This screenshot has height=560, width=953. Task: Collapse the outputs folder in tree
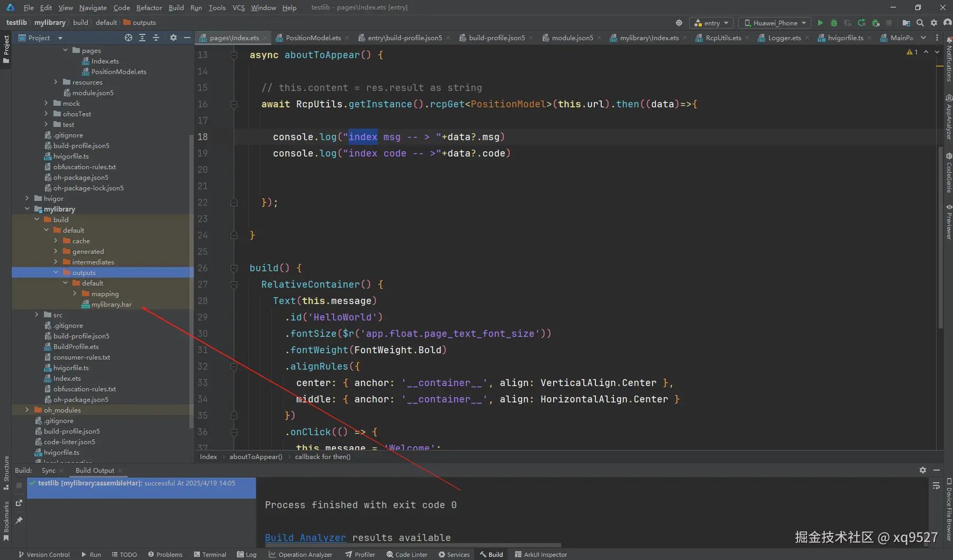tap(56, 272)
